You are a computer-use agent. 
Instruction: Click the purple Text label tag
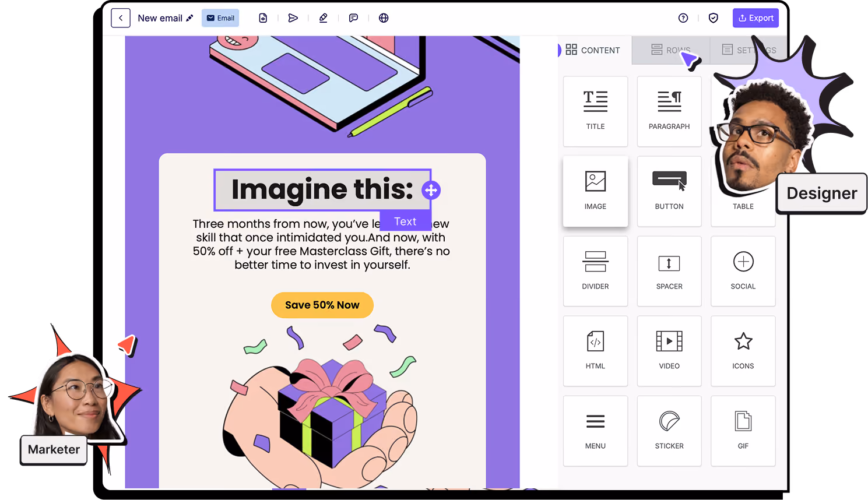coord(405,221)
